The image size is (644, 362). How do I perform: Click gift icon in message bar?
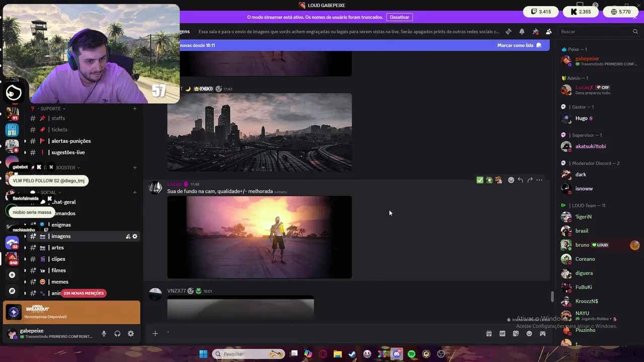(x=489, y=334)
